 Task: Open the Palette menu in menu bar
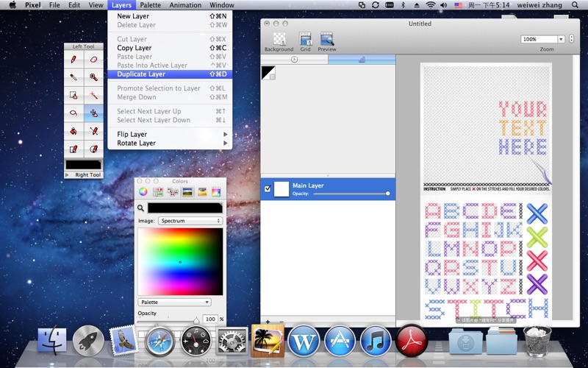pyautogui.click(x=151, y=5)
